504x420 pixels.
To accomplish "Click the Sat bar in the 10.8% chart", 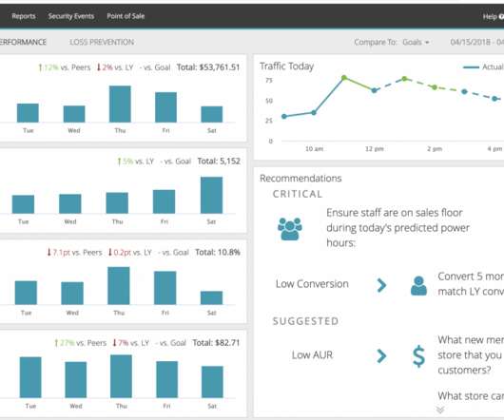I will point(211,298).
